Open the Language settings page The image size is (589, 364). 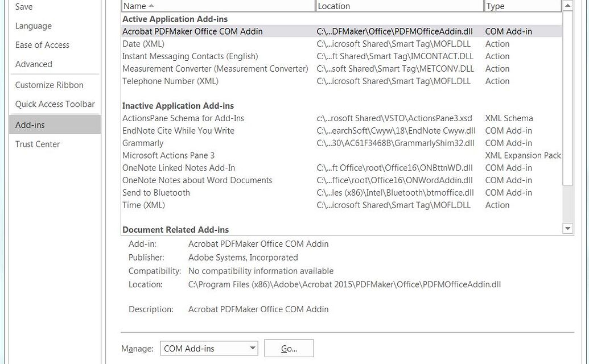pos(33,26)
